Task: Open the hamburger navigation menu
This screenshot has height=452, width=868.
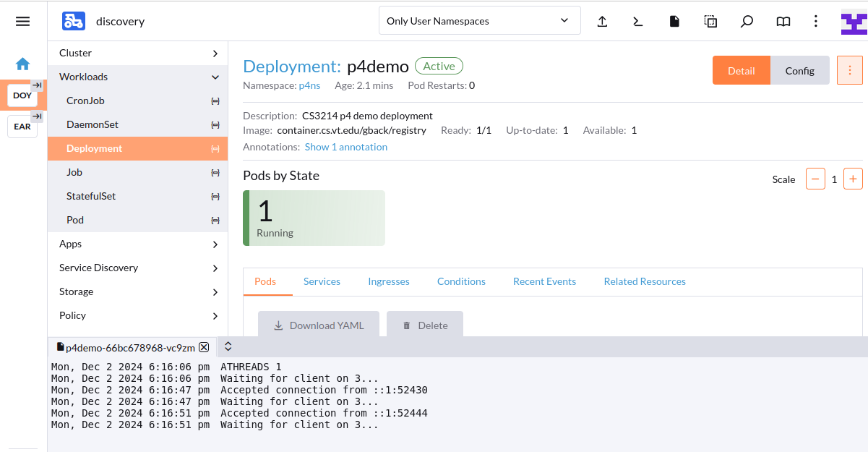Action: (22, 22)
